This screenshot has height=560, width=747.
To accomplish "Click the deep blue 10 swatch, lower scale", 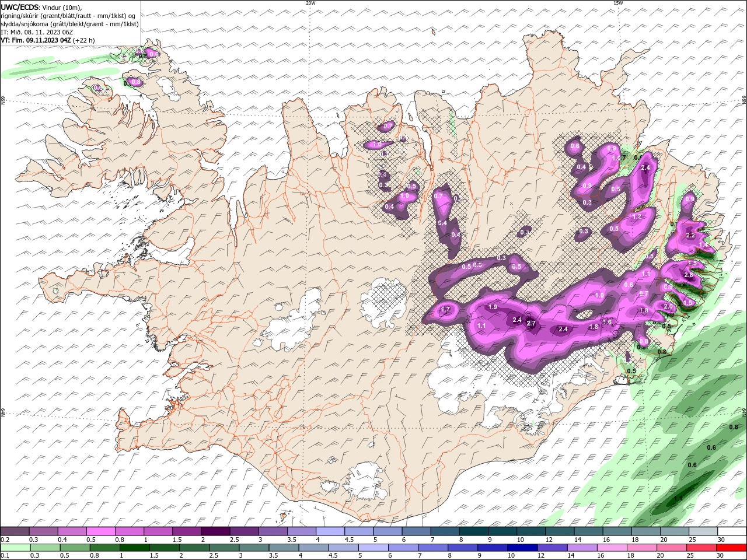I will point(522,548).
